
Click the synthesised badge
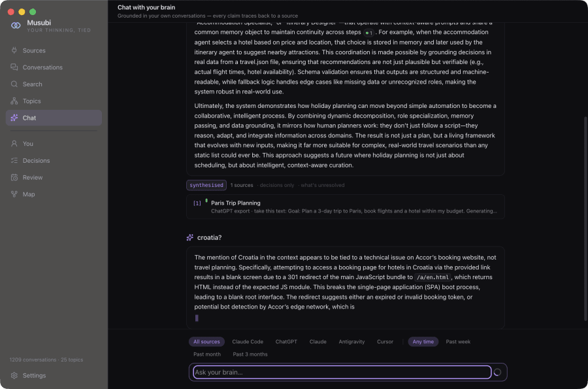[206, 185]
